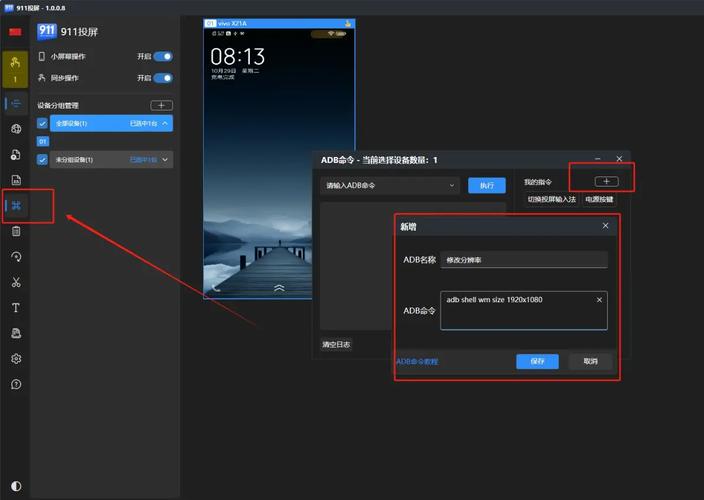This screenshot has width=704, height=500.
Task: Click the trash clipboard icon in sidebar
Action: [x=16, y=231]
